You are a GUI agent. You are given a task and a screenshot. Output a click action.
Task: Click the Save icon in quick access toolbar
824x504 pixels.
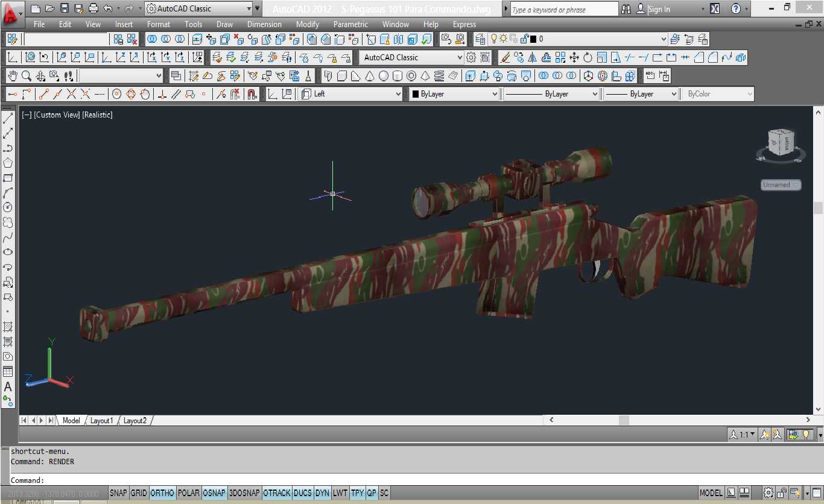(64, 8)
